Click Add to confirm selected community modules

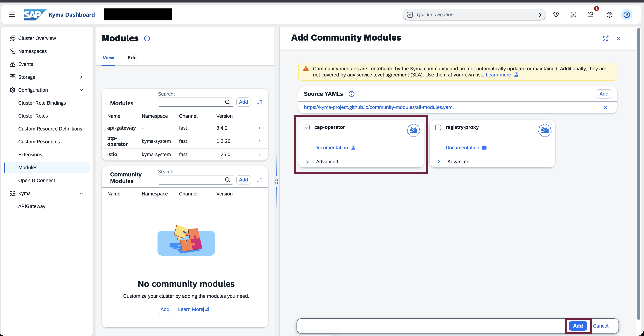coord(578,326)
